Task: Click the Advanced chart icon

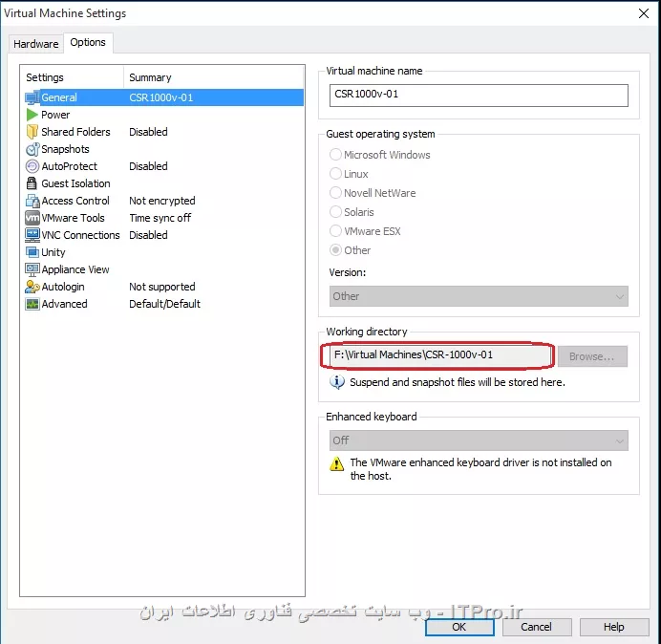Action: pos(32,304)
